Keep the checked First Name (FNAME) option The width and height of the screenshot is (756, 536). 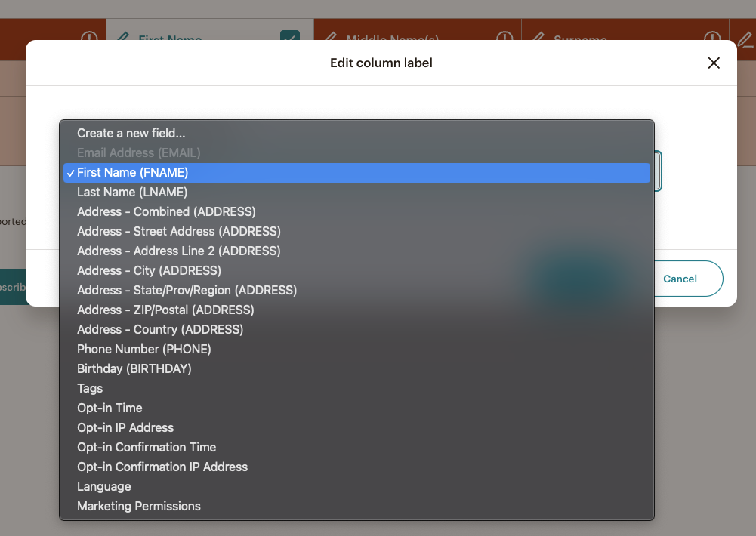point(132,173)
